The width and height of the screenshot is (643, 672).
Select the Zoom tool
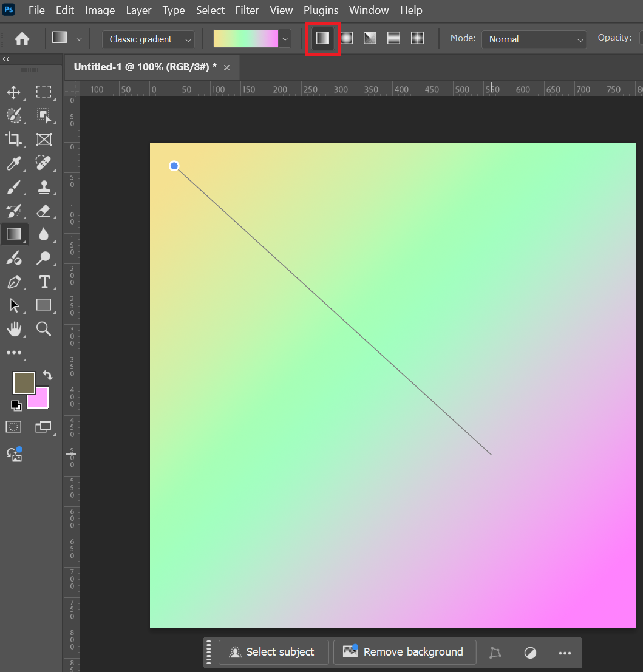(44, 329)
